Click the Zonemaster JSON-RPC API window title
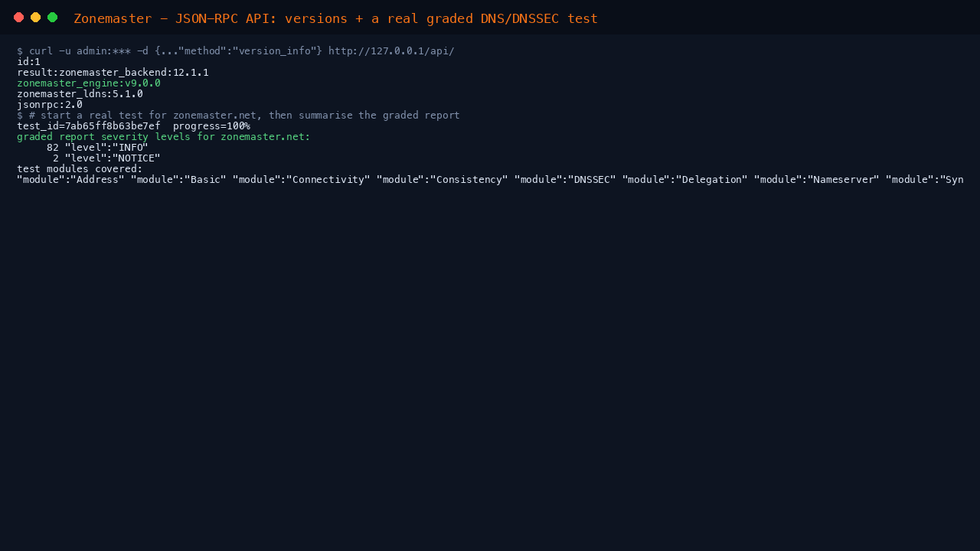 click(x=335, y=18)
